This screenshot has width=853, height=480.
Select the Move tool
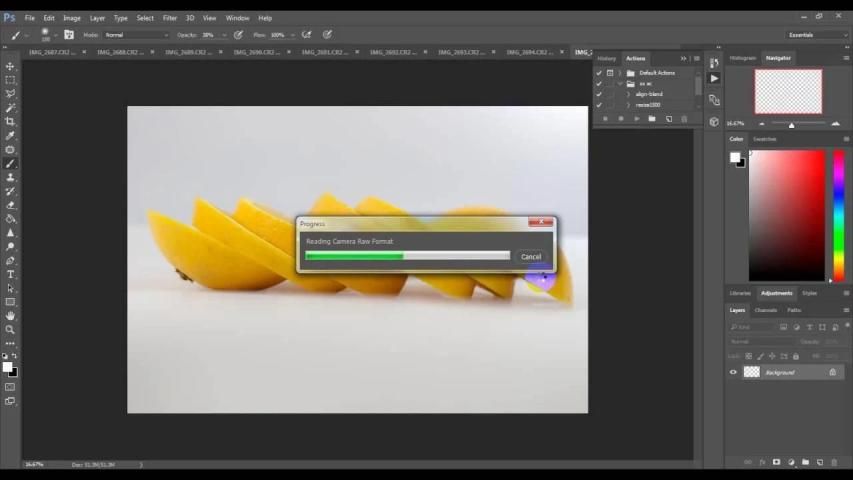pyautogui.click(x=11, y=66)
